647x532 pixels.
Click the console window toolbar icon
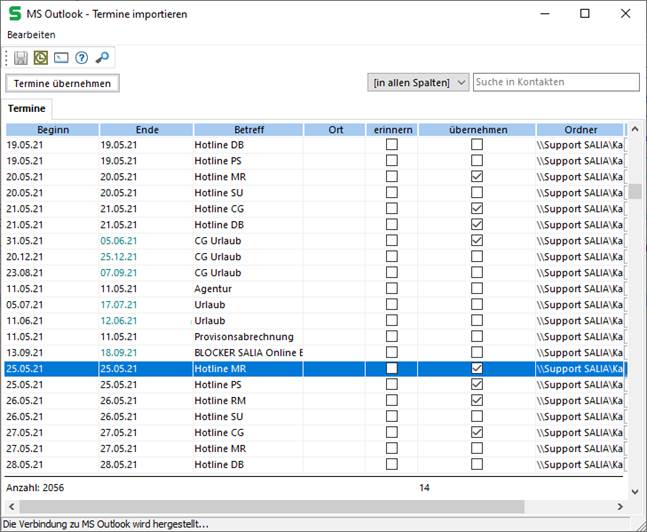click(61, 58)
